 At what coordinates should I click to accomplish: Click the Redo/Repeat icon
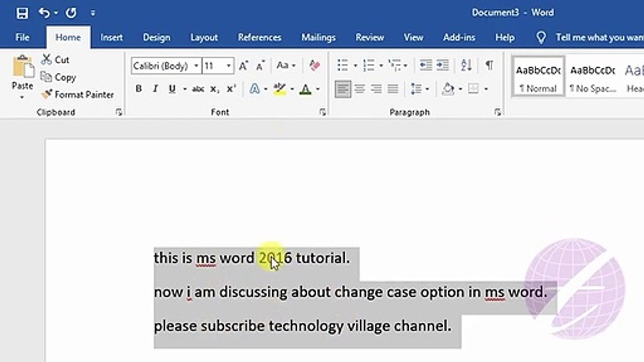[71, 13]
